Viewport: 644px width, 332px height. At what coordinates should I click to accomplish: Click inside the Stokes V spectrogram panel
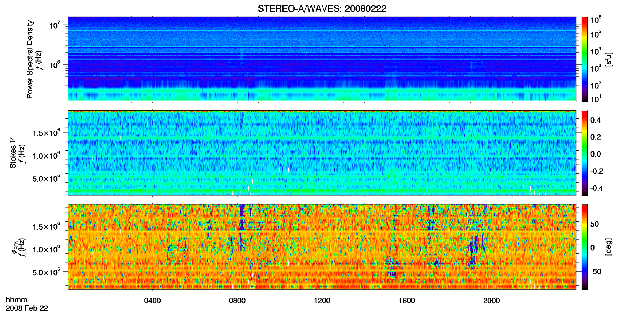[322, 153]
